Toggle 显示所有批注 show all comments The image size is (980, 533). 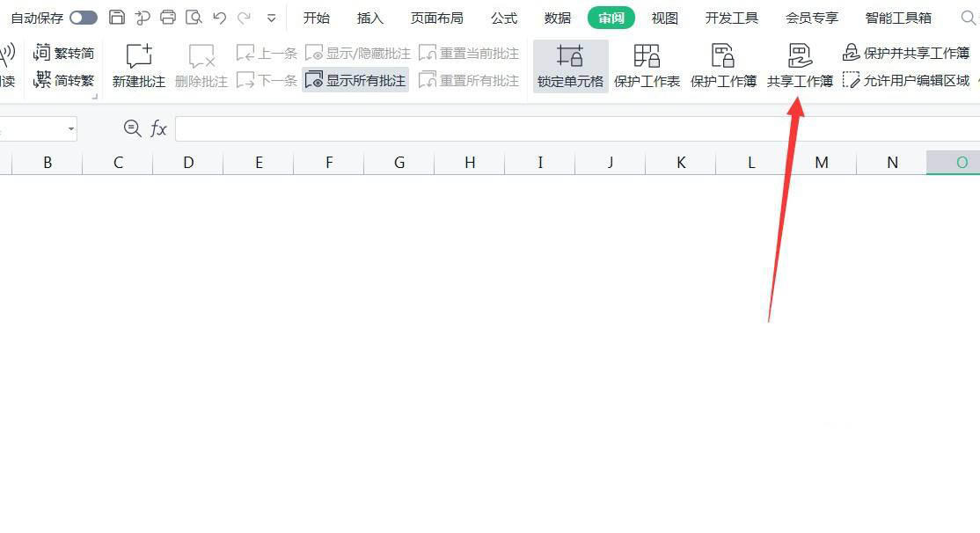355,80
